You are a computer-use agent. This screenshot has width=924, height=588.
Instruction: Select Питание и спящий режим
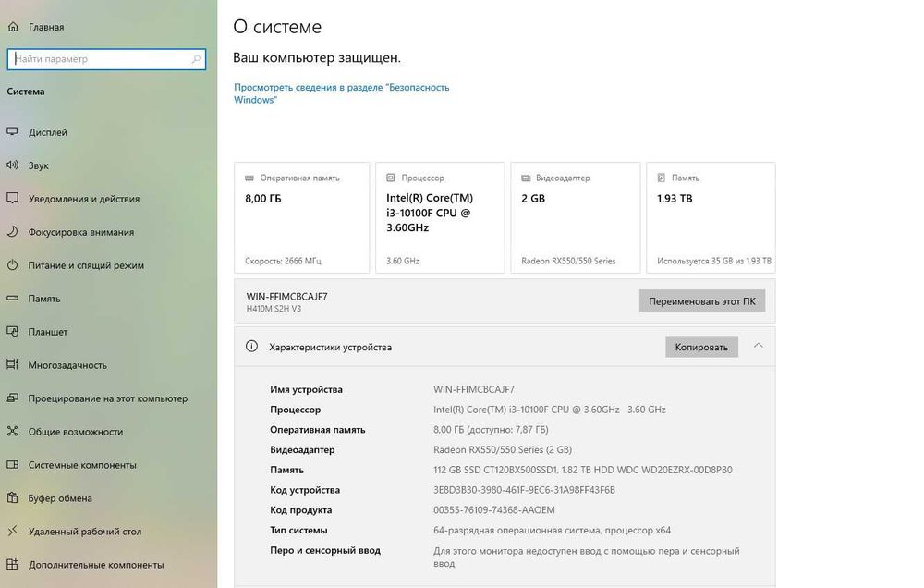point(86,265)
